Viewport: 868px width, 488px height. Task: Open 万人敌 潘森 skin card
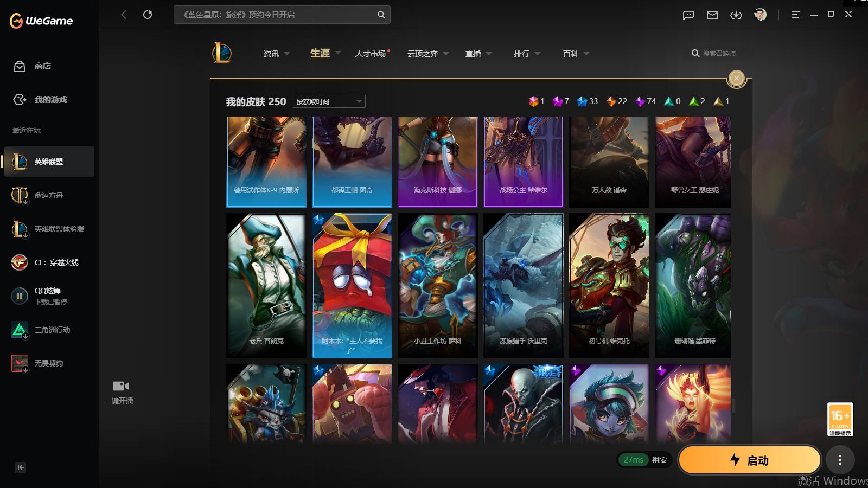point(609,162)
